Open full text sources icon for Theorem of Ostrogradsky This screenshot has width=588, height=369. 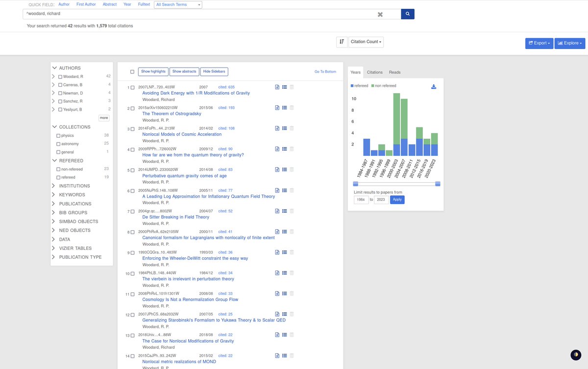(277, 108)
